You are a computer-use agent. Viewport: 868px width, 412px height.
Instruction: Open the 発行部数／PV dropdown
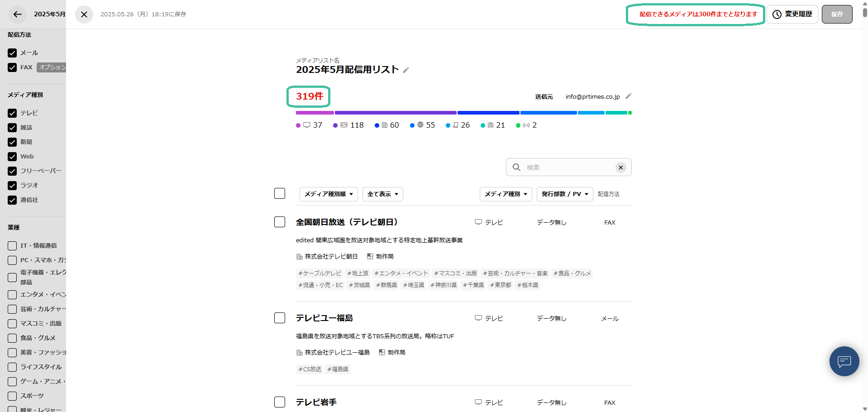(x=564, y=194)
